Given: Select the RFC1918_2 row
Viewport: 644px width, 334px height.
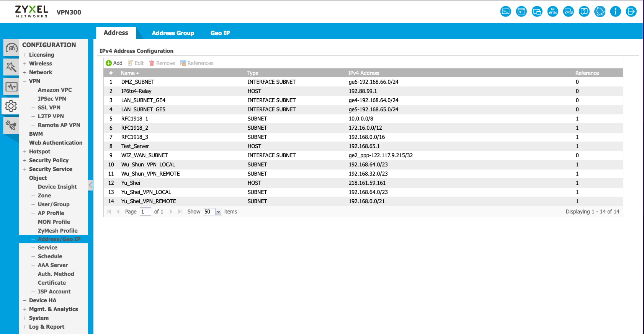Looking at the screenshot, I should (363, 128).
